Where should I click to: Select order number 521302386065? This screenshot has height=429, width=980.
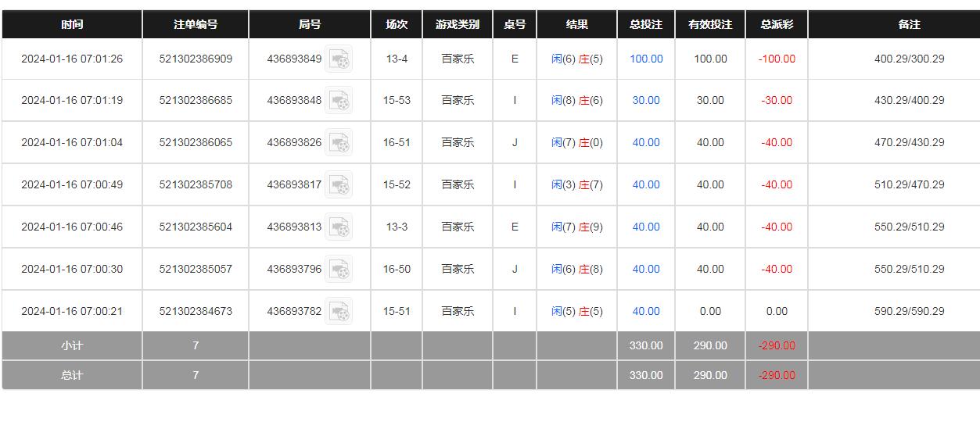pos(196,143)
